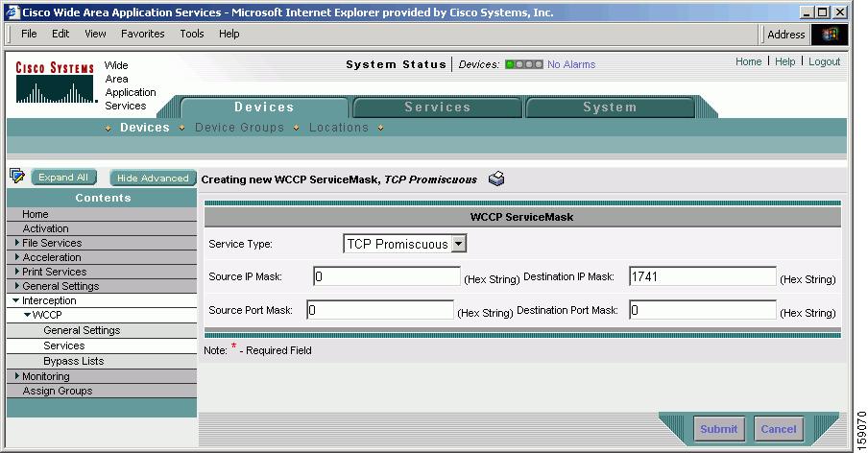Click the edit icon left of Expand All

click(17, 176)
